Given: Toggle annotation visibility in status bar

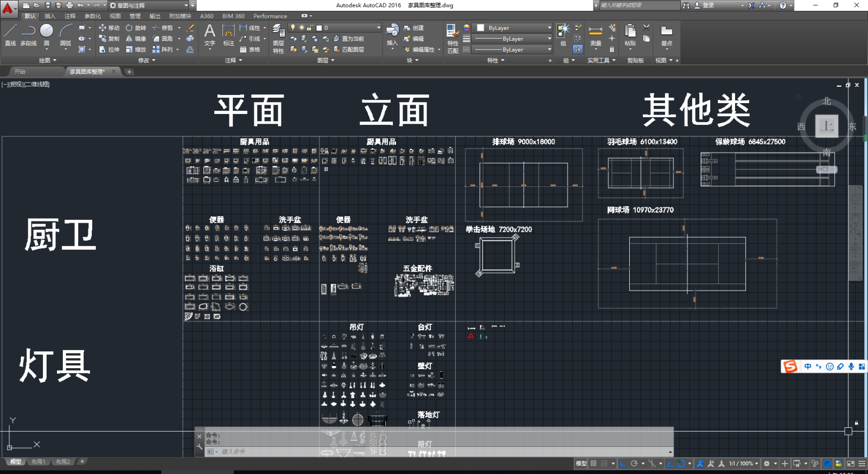Looking at the screenshot, I should coord(700,464).
